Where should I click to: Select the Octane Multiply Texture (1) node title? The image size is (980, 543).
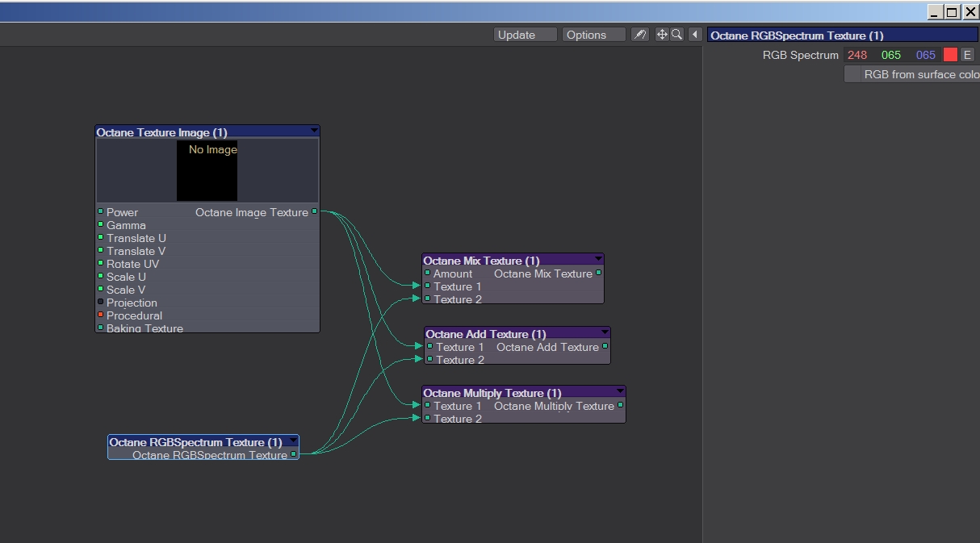pos(492,393)
